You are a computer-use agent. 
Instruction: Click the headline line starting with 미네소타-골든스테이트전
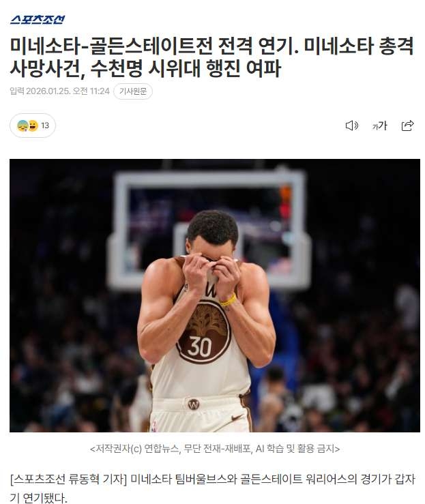click(212, 46)
